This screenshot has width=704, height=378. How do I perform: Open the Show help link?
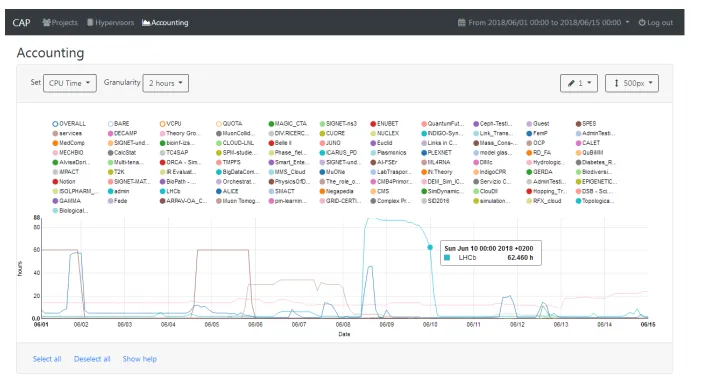tap(140, 359)
